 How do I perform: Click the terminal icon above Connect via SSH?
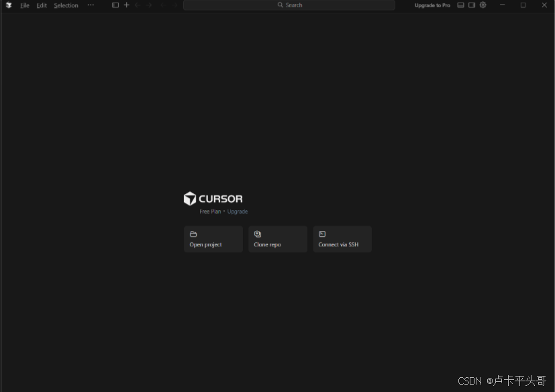322,234
